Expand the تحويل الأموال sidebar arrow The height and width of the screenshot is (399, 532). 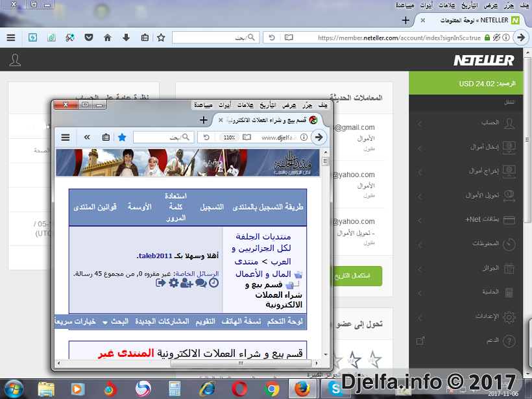(420, 197)
